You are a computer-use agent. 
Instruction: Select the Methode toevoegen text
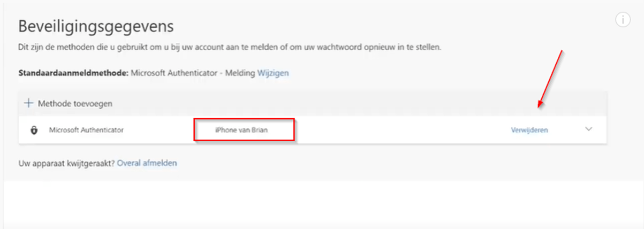click(x=75, y=104)
